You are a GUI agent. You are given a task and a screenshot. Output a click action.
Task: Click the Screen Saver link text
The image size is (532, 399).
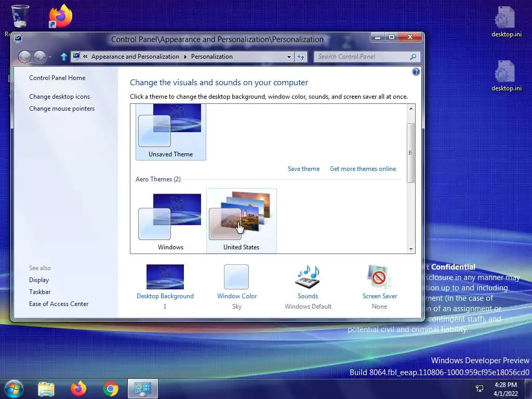(x=380, y=296)
